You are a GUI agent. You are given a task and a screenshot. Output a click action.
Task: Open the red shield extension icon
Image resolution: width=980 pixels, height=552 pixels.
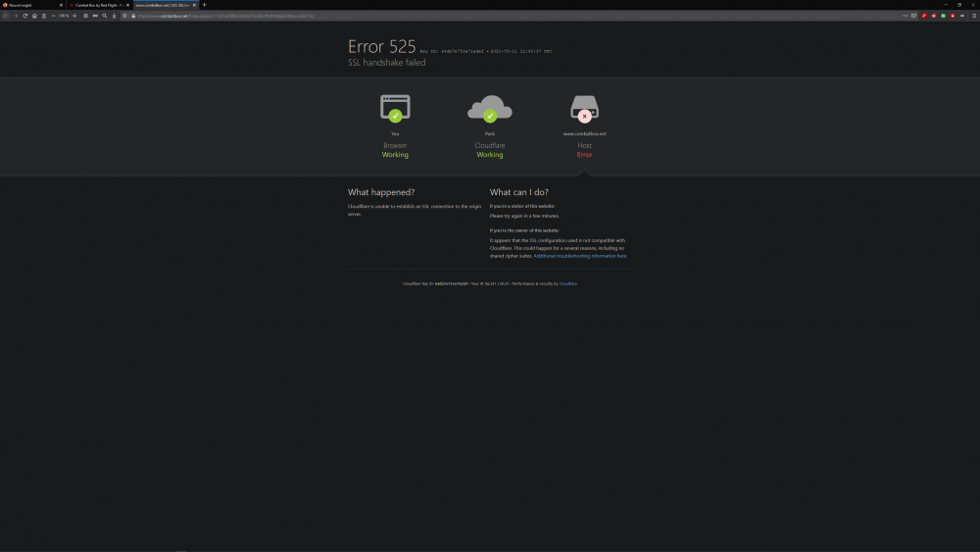click(953, 16)
